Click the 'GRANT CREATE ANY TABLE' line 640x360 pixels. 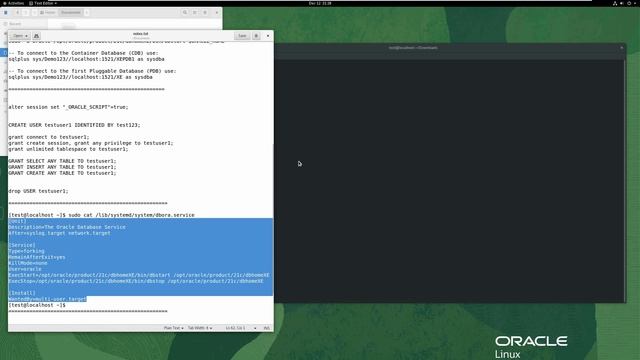[62, 173]
